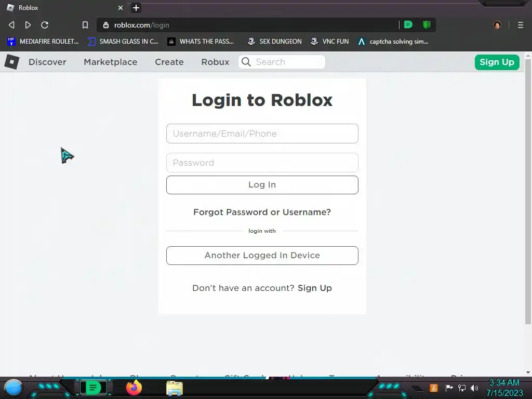Launch Firefox from the taskbar
The image size is (532, 399).
coord(134,388)
